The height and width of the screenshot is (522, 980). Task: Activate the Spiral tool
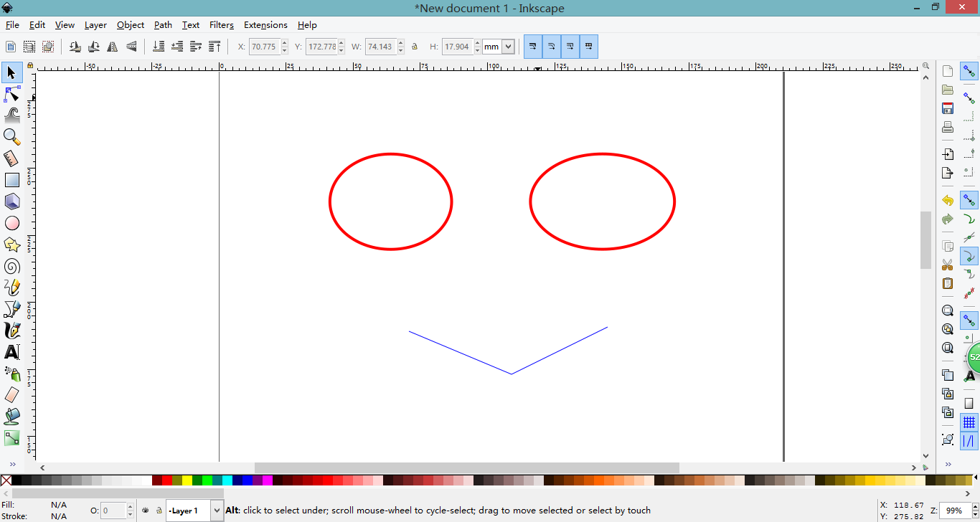[x=12, y=267]
